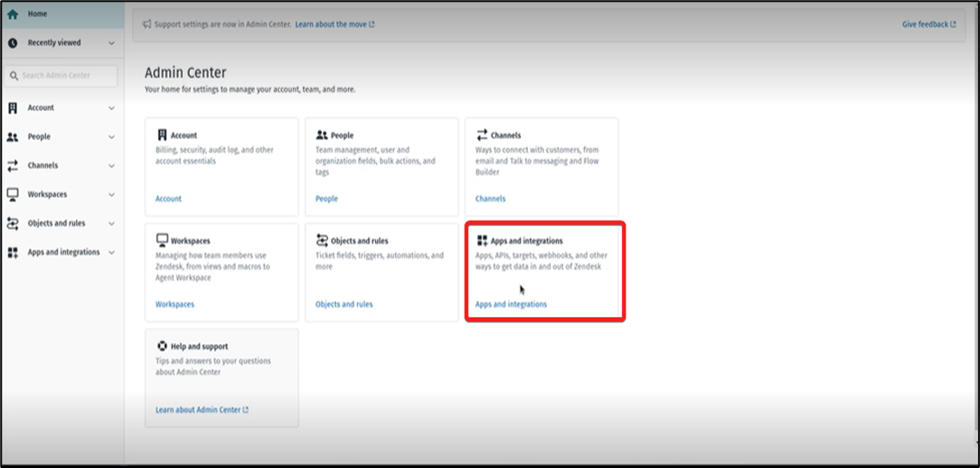Click the People card icon
The height and width of the screenshot is (468, 980).
(322, 135)
